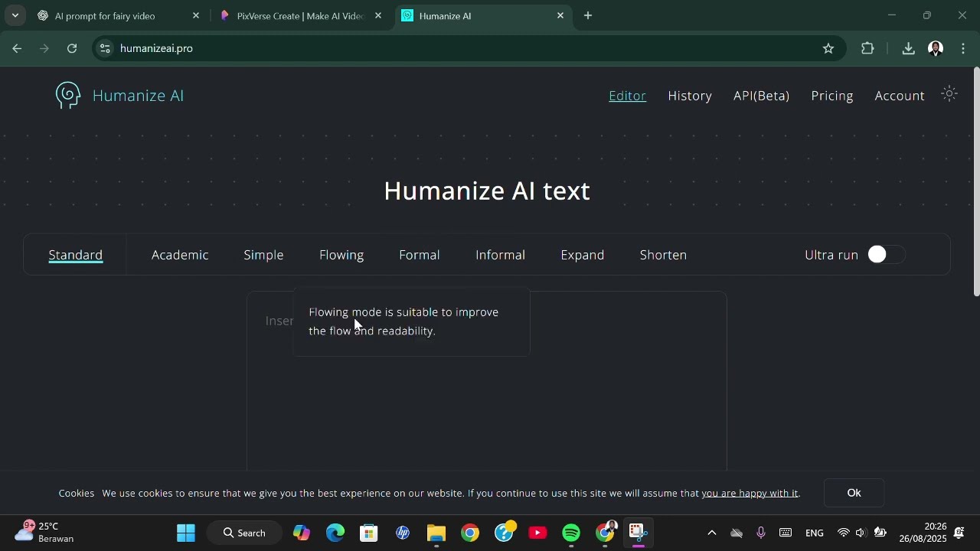Image resolution: width=980 pixels, height=551 pixels.
Task: Bookmark this page with the star icon
Action: coord(828,48)
